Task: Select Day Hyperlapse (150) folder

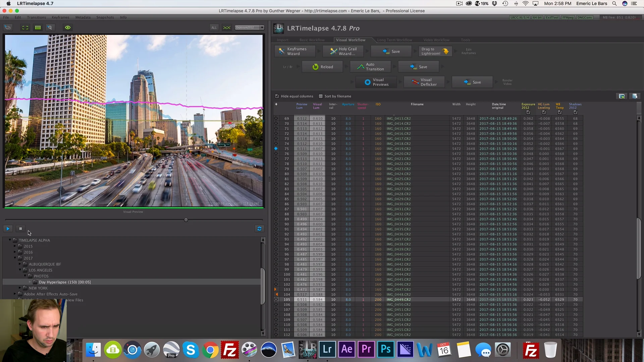Action: point(131,282)
